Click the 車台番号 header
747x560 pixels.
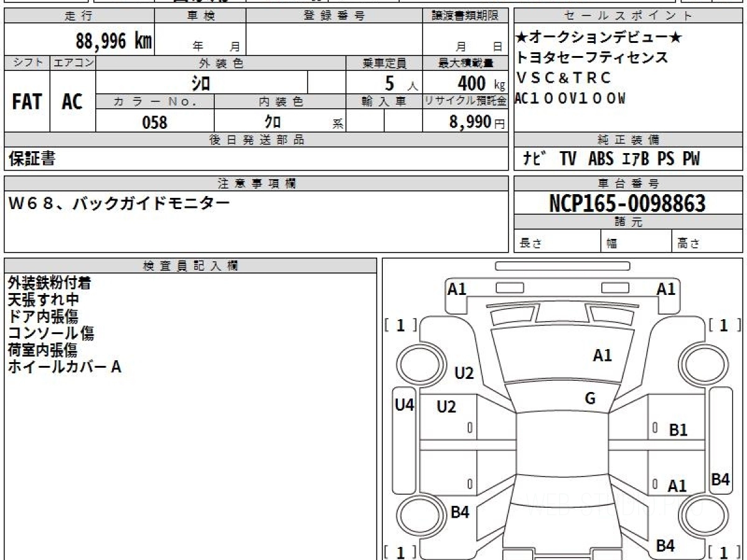pyautogui.click(x=628, y=184)
